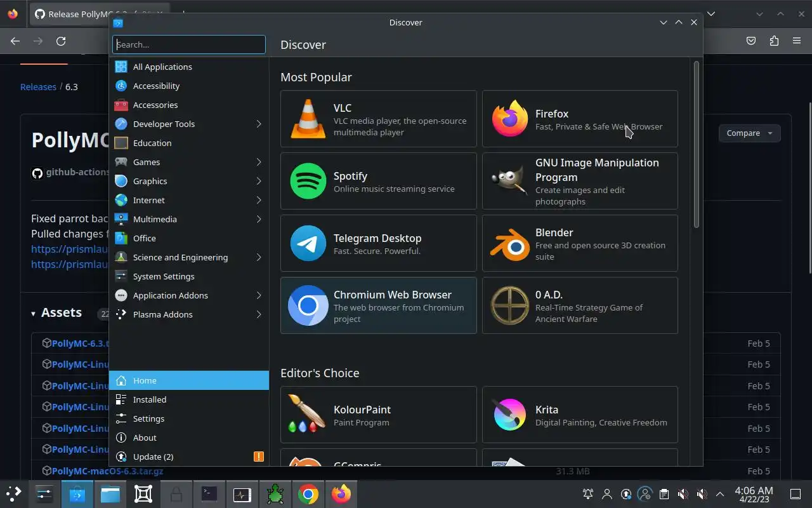Click the Dolphin file manager taskbar icon
This screenshot has height=508, width=812.
click(x=110, y=494)
